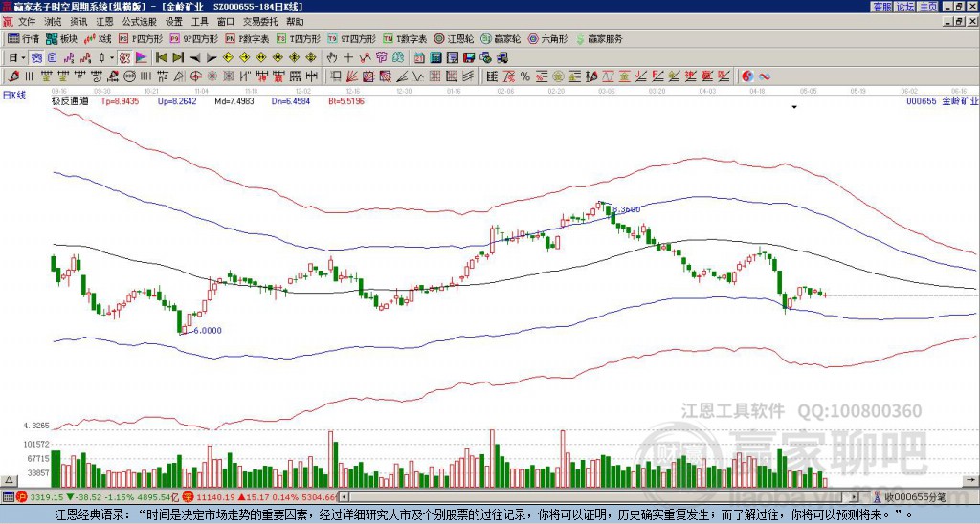Click horizontal scrollbar right arrow
980x524 pixels.
[855, 497]
